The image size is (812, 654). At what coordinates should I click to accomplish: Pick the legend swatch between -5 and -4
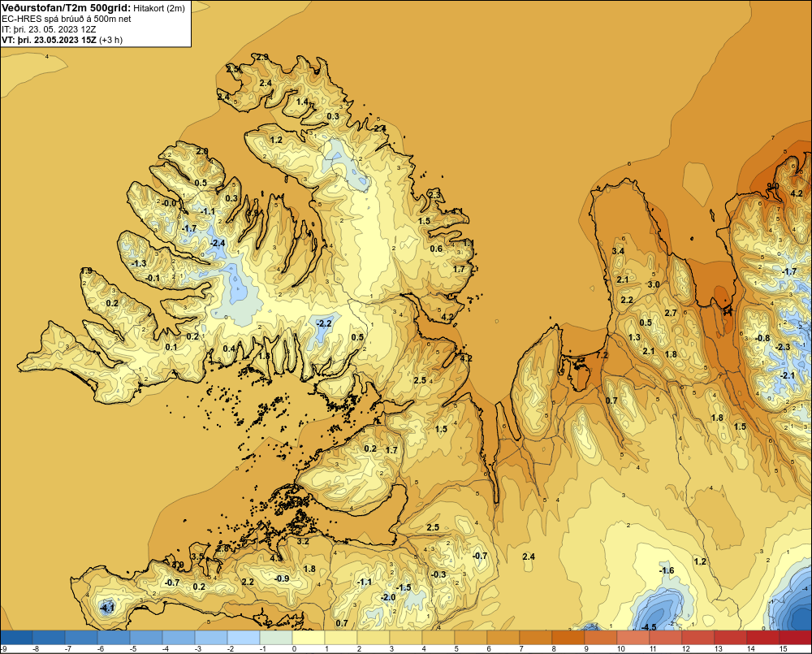[146, 637]
